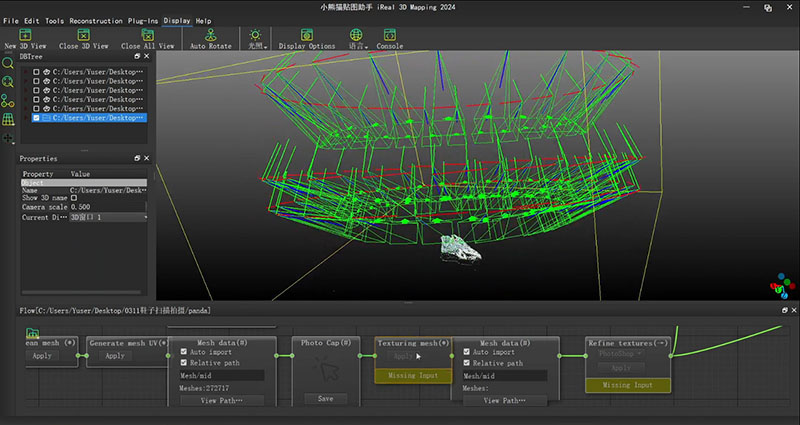
Task: Open a New 3D View
Action: click(25, 39)
